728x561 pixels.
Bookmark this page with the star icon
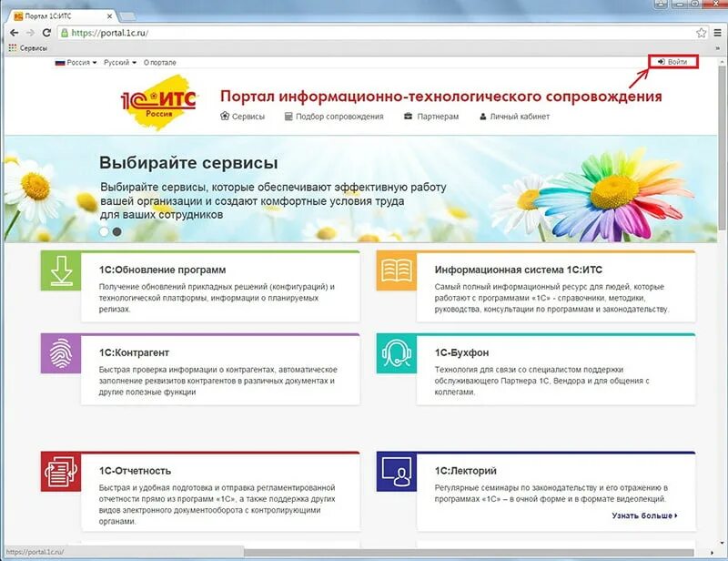point(701,33)
